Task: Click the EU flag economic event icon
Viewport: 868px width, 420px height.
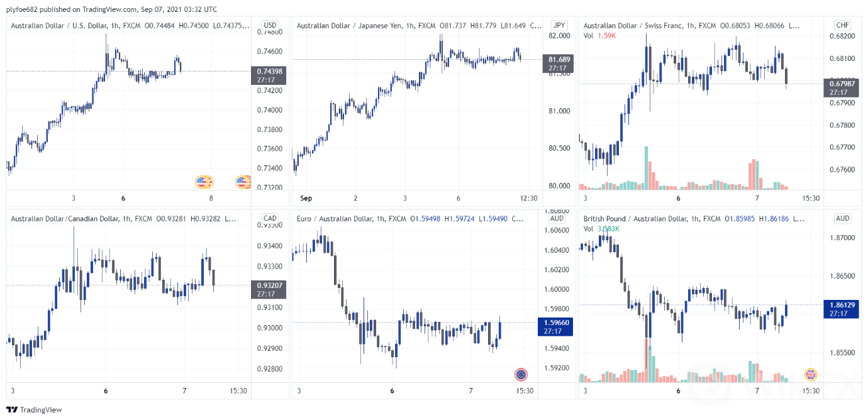Action: click(x=521, y=375)
